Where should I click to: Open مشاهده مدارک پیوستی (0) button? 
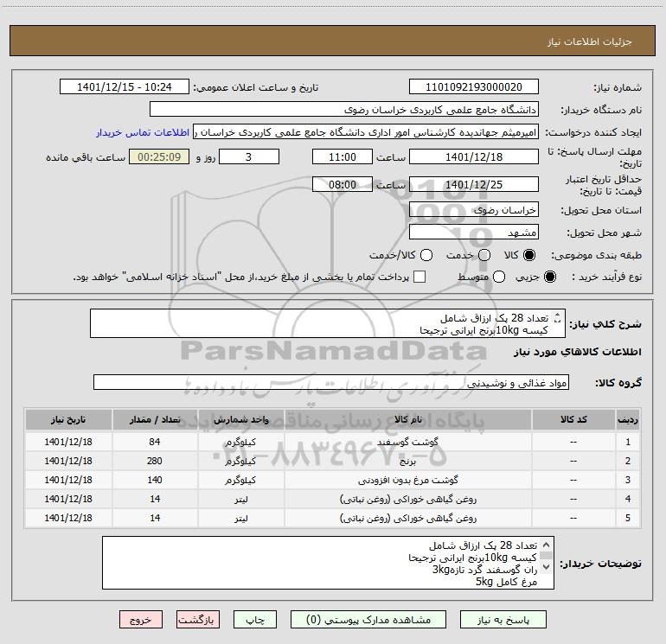click(x=368, y=620)
